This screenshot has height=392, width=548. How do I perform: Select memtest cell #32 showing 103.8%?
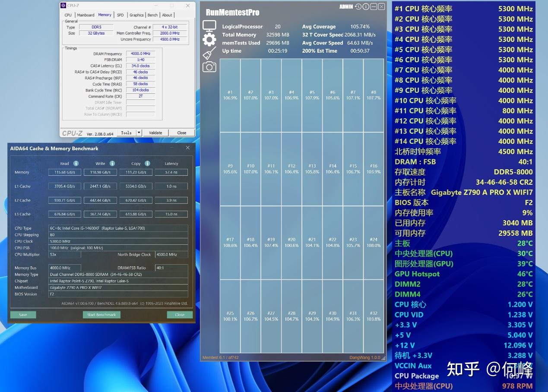click(374, 316)
